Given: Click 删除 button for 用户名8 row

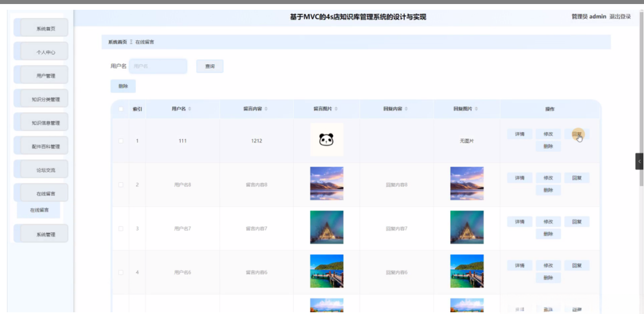Looking at the screenshot, I should (549, 190).
